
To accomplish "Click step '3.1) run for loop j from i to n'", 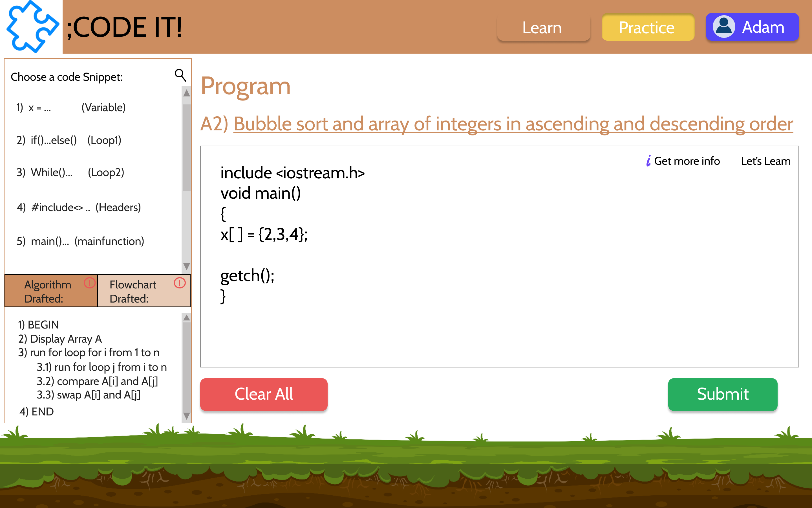I will pos(102,367).
